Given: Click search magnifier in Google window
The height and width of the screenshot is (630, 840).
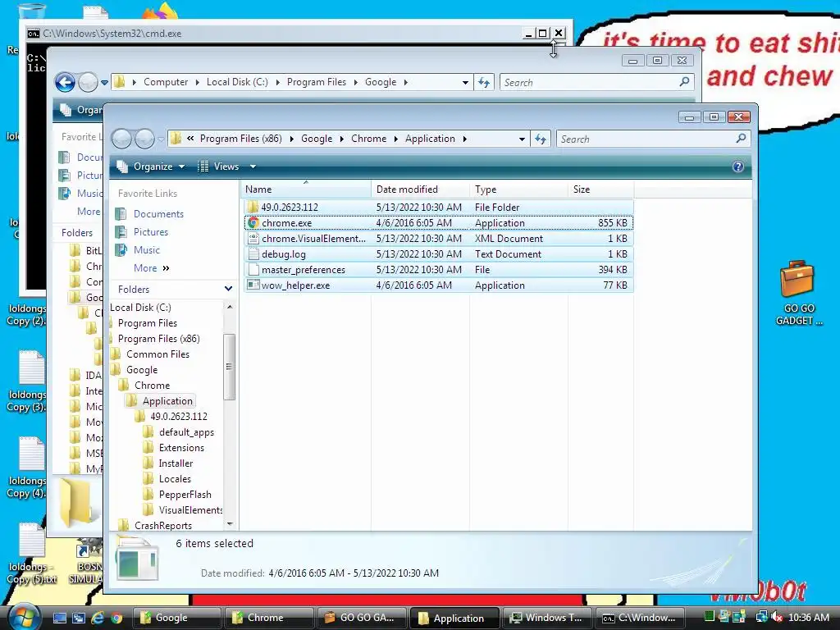Looking at the screenshot, I should click(684, 82).
